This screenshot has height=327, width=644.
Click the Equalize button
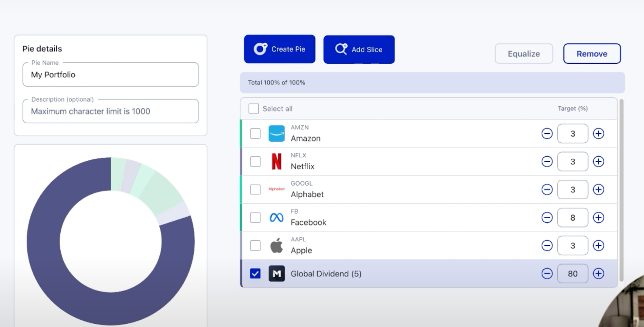pyautogui.click(x=524, y=54)
